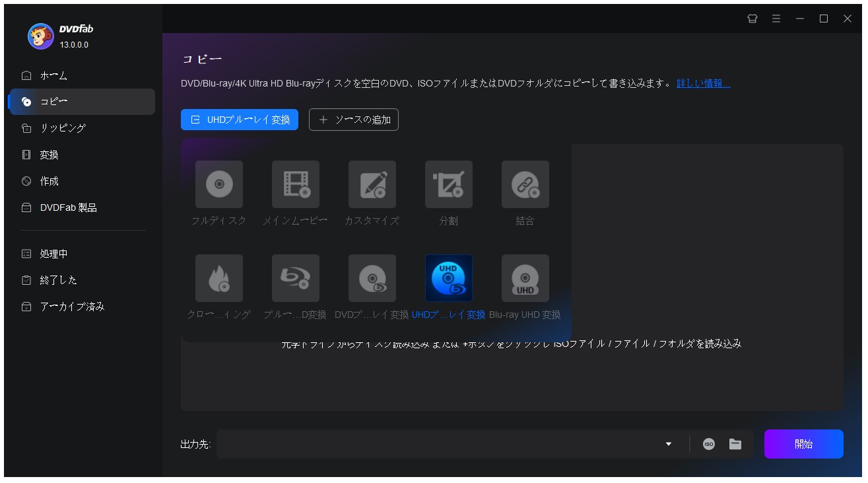
Task: Pick the カスタマイズ customize mode icon
Action: coord(372,184)
